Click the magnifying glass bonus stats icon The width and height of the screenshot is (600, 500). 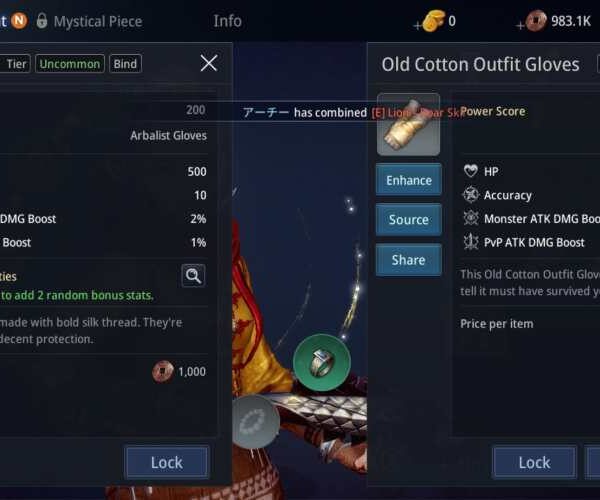(193, 275)
